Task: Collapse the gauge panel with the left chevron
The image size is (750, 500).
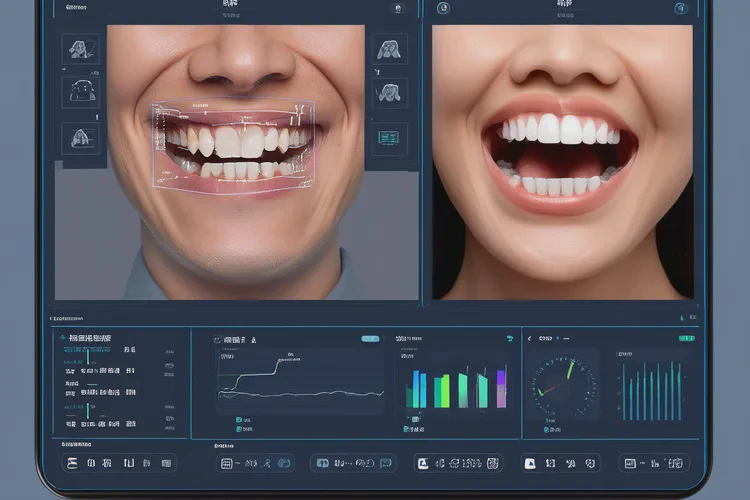Action: pyautogui.click(x=531, y=340)
